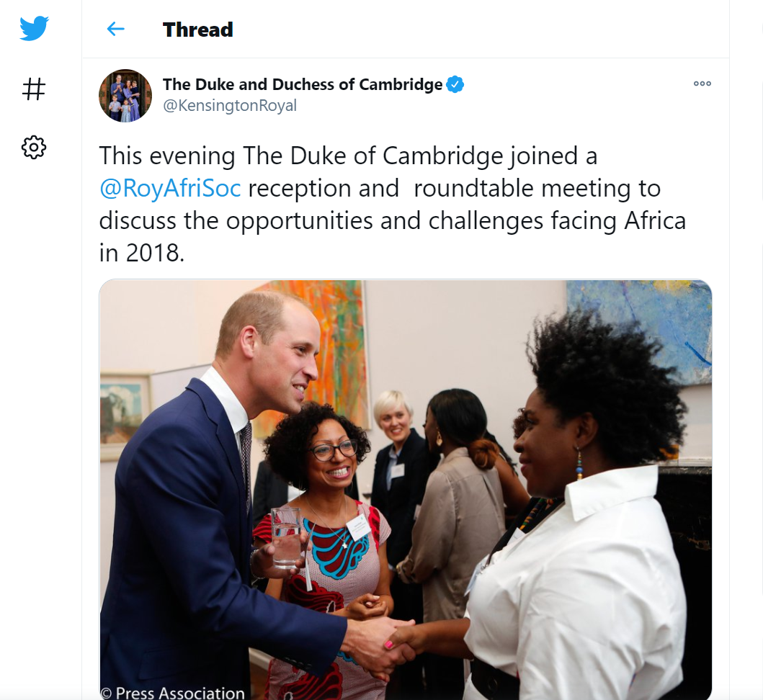Click the blue verified badge
The image size is (763, 700).
click(x=455, y=84)
